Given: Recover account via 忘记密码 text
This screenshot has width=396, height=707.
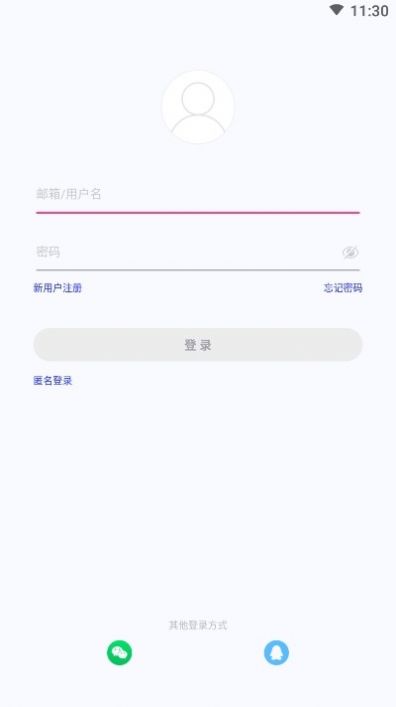Looking at the screenshot, I should 343,288.
